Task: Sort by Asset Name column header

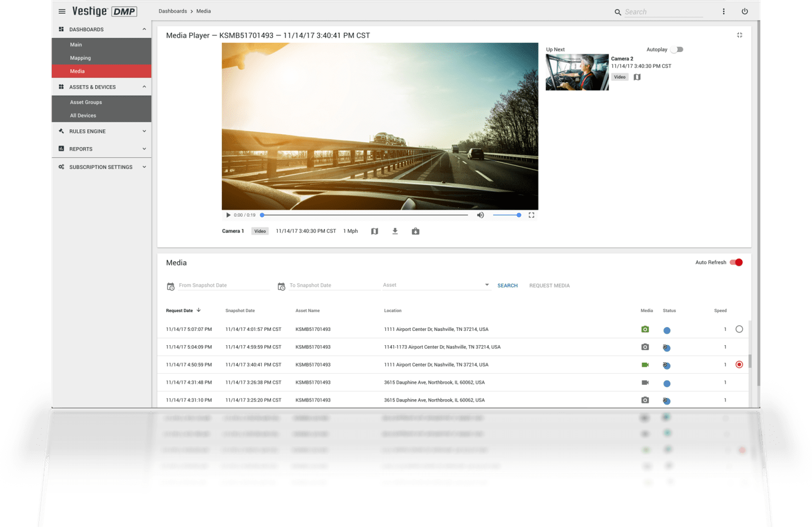Action: pos(308,311)
